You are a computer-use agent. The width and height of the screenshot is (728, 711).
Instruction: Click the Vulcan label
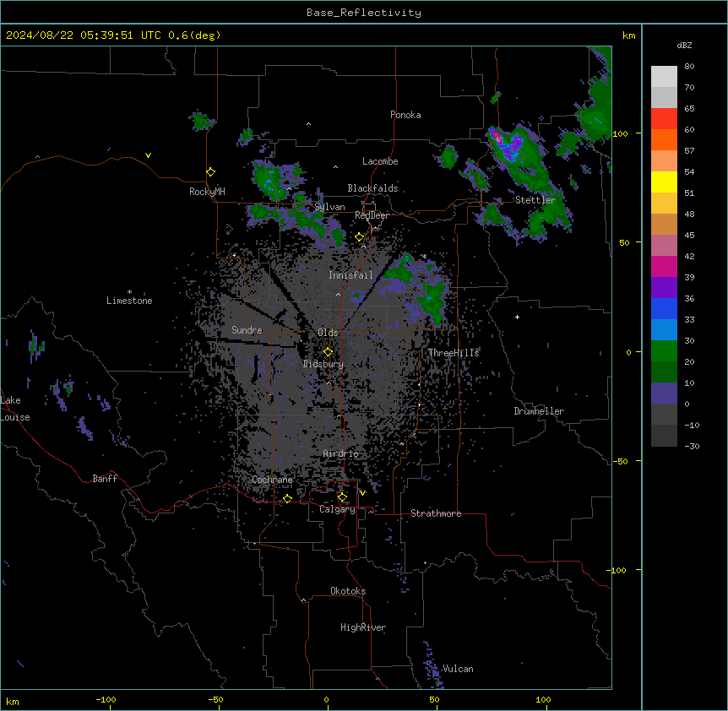coord(459,669)
